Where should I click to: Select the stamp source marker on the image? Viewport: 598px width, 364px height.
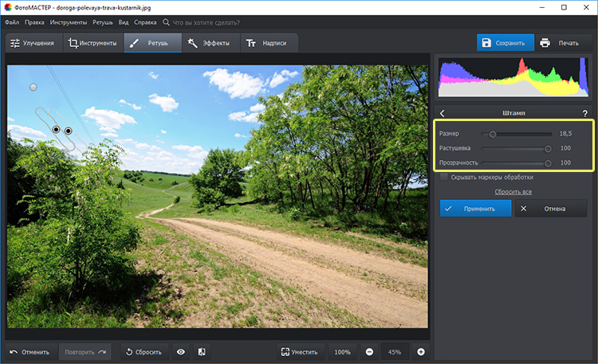click(69, 131)
